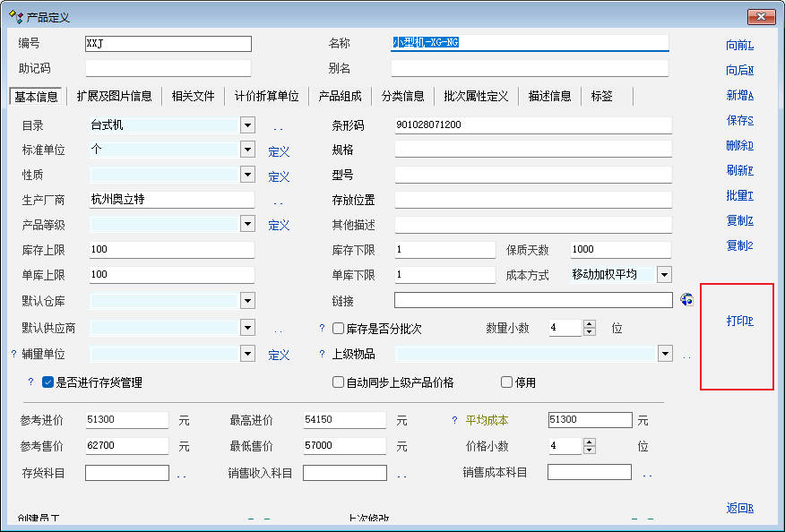The image size is (785, 532).
Task: Uncheck the 是否进行存货管理 checkbox
Action: coord(48,382)
